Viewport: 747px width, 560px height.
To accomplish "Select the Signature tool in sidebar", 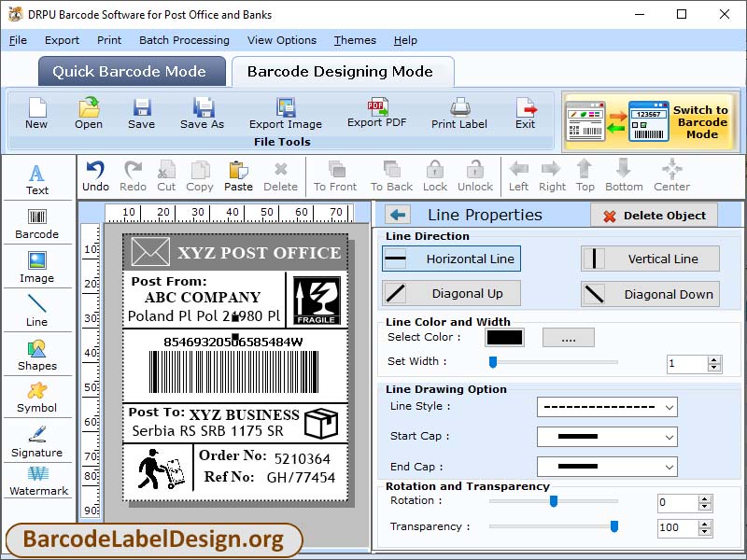I will tap(37, 441).
